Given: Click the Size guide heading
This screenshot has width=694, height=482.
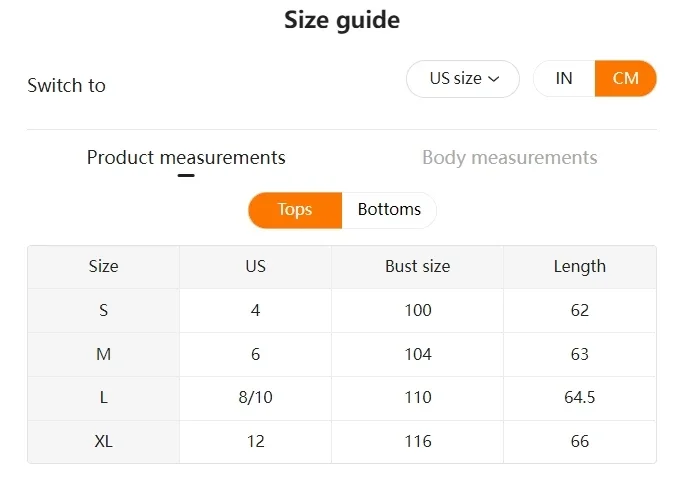Looking at the screenshot, I should (x=342, y=20).
